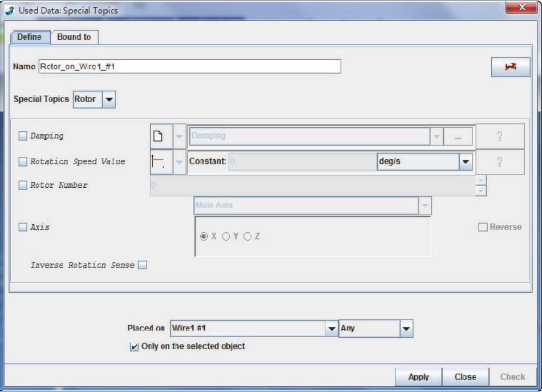
Task: Open the deg/s unit dropdown
Action: (465, 161)
